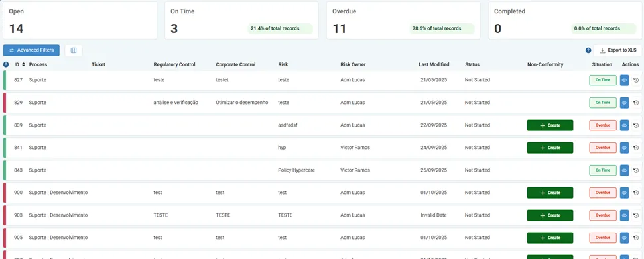
Task: Open history for record 839
Action: [636, 125]
